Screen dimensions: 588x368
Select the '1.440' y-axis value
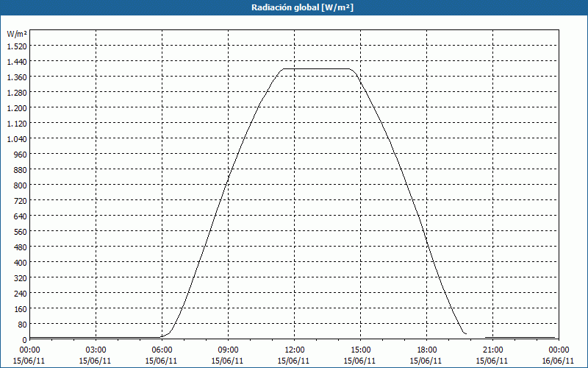pyautogui.click(x=17, y=62)
